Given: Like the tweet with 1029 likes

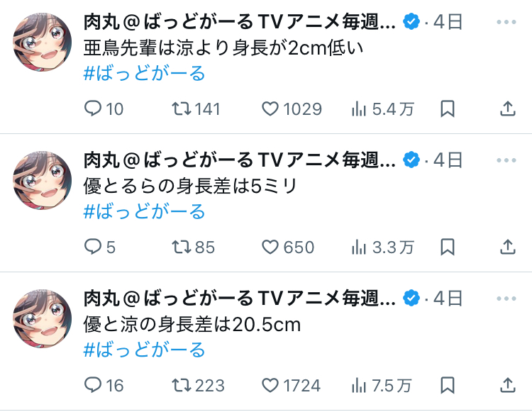Looking at the screenshot, I should (292, 109).
